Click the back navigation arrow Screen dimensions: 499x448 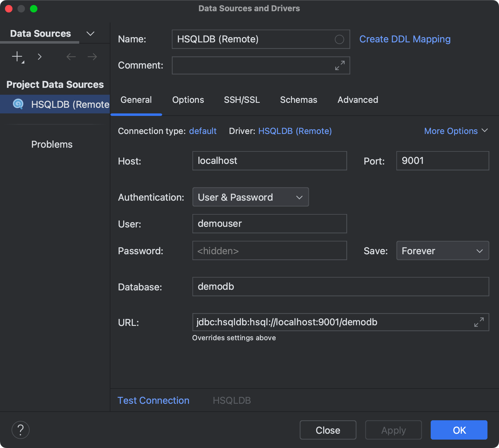(71, 57)
